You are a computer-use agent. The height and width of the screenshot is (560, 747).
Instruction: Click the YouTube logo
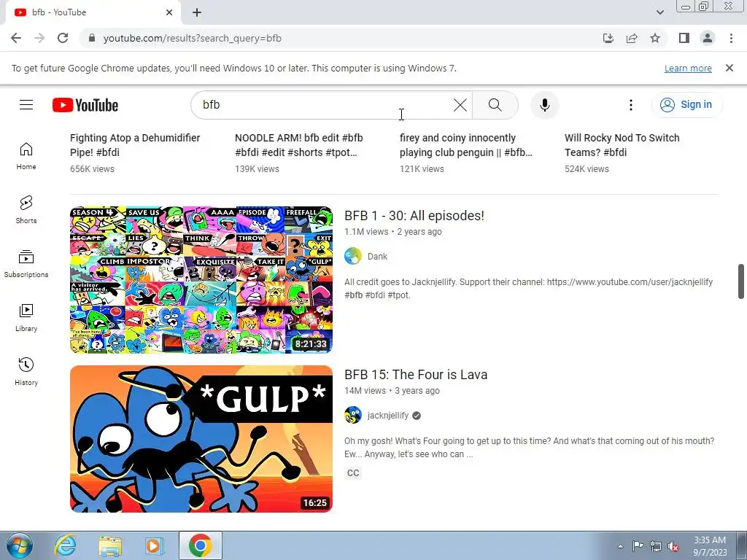coord(85,105)
